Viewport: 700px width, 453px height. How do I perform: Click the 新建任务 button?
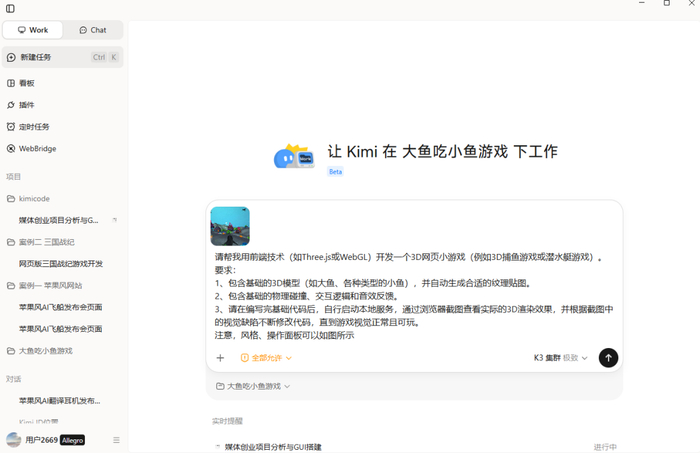(62, 57)
